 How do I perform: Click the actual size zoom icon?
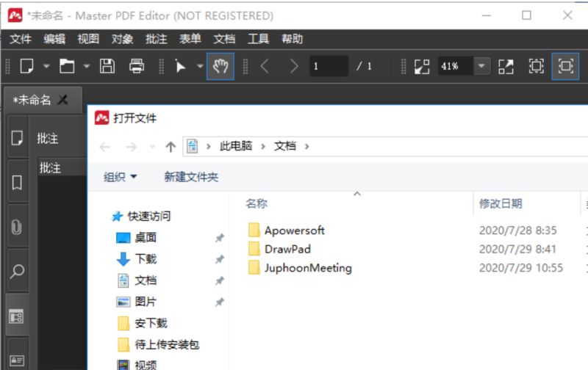pyautogui.click(x=506, y=66)
